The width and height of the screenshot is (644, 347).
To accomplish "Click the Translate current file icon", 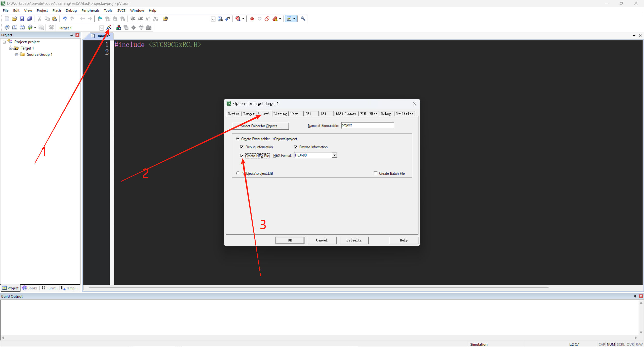I will pos(7,27).
